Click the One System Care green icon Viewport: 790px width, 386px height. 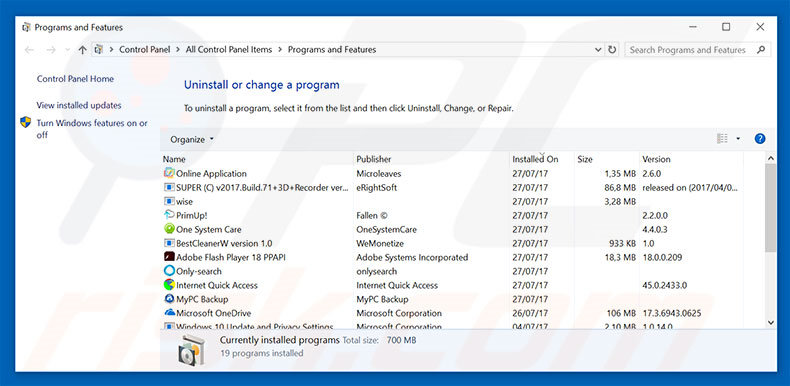(169, 229)
